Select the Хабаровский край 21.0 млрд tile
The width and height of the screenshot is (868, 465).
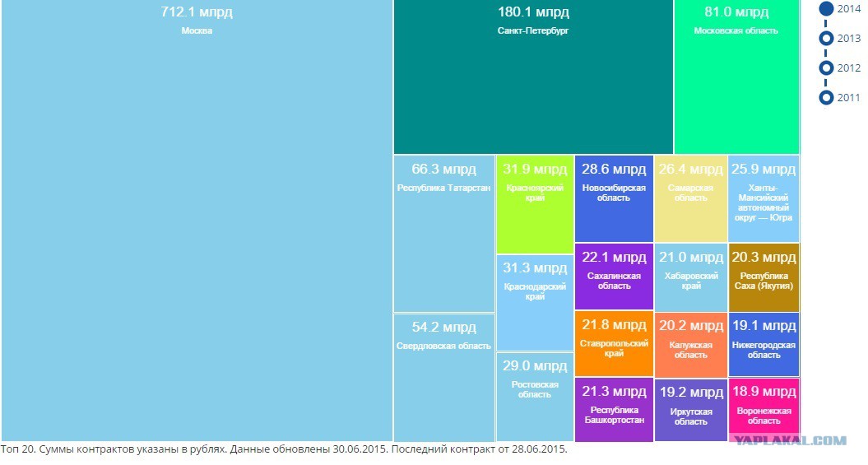(691, 277)
